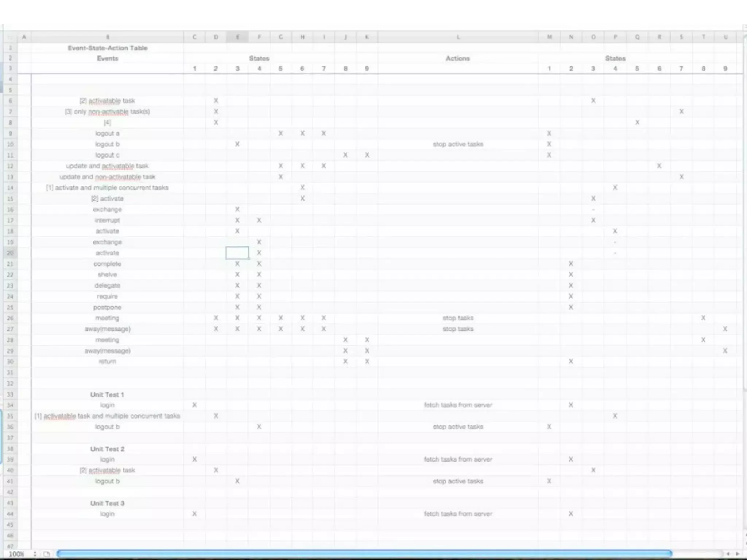747x560 pixels.
Task: Click 'update and activatable task' cell
Action: [107, 166]
